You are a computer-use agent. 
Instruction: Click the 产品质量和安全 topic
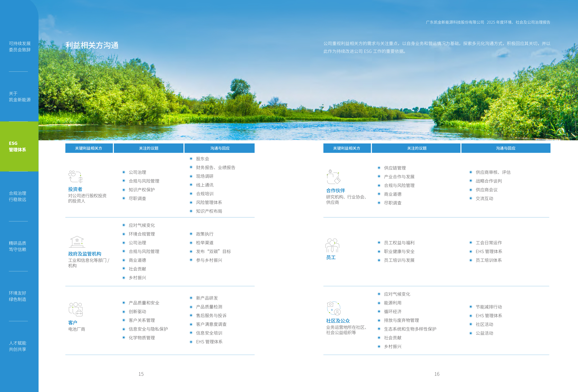click(144, 303)
